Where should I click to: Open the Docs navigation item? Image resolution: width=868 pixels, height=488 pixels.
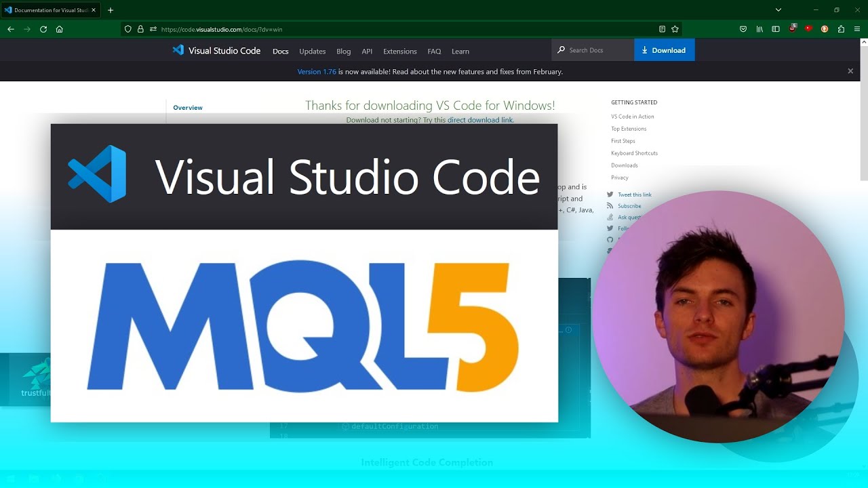coord(281,52)
